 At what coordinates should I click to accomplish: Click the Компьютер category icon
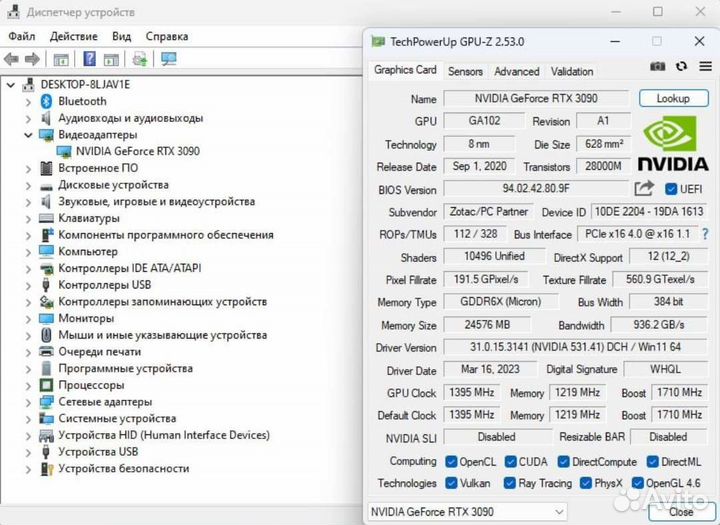click(x=46, y=251)
